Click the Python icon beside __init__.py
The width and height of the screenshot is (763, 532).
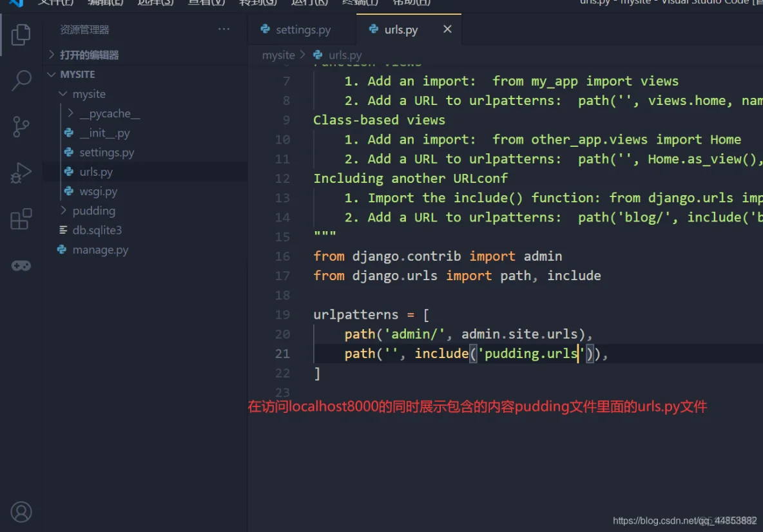click(68, 133)
